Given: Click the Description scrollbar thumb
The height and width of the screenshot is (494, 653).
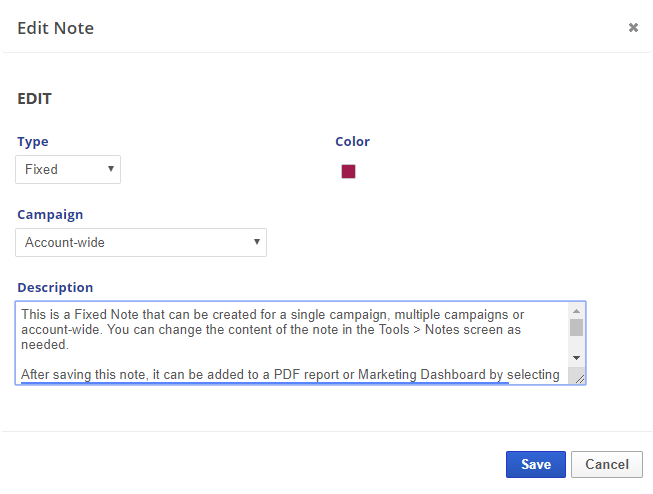Looking at the screenshot, I should 576,327.
